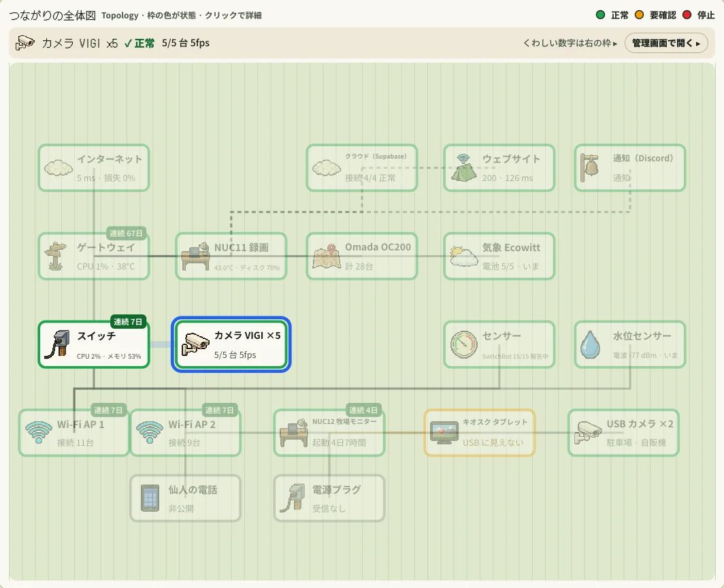724x588 pixels.
Task: Click the red 停止 legend dot
Action: [x=687, y=15]
